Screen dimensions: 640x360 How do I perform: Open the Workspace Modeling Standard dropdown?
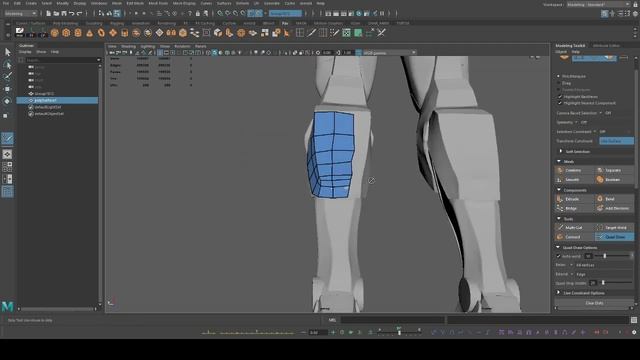(x=598, y=4)
